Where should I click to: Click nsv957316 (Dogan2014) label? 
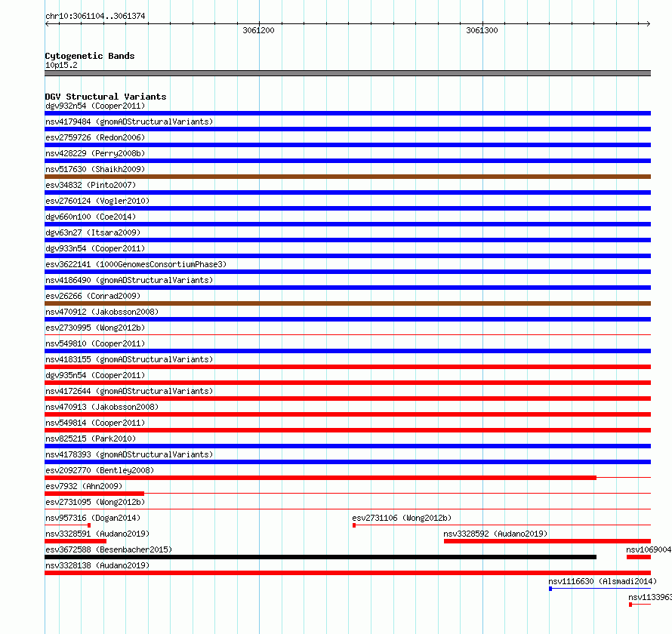93,518
